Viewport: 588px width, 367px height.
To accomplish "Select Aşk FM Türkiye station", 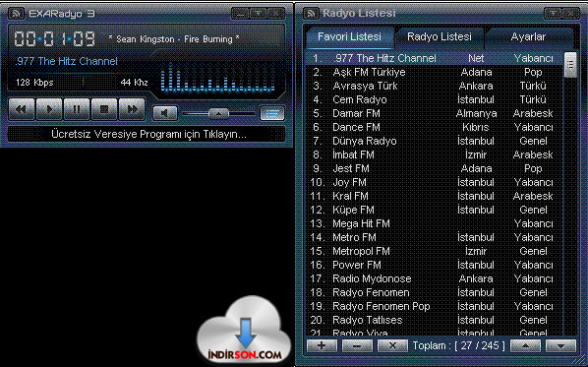I will pos(434,72).
